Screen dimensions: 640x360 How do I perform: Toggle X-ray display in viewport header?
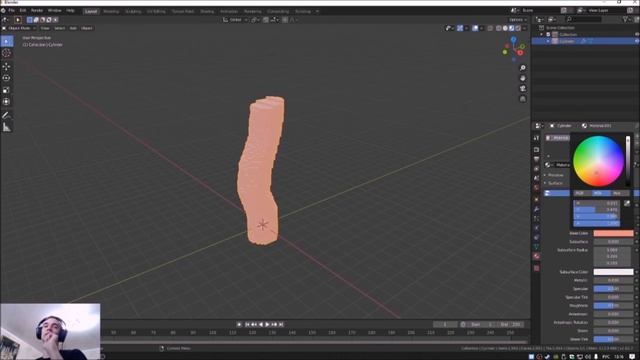pyautogui.click(x=490, y=28)
